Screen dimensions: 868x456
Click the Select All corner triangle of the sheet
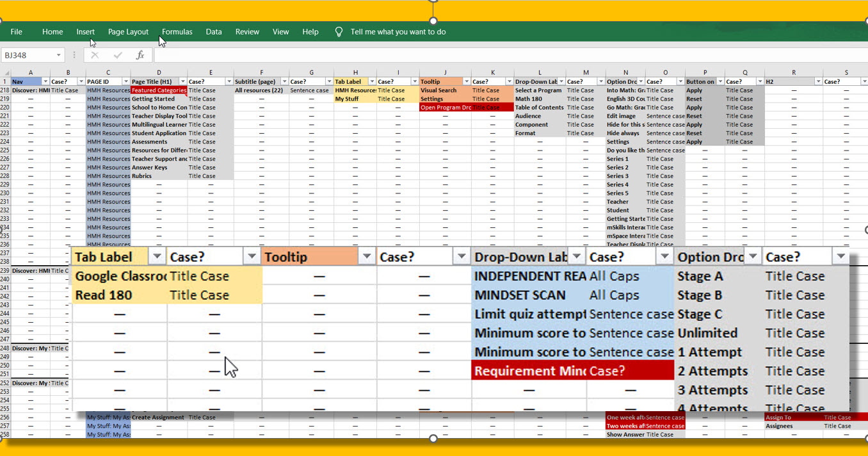point(5,73)
